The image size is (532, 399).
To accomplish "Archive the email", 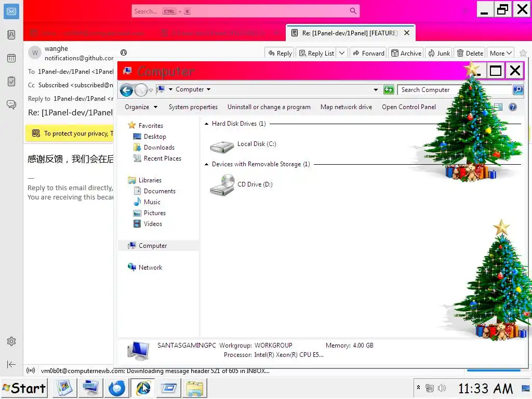I will (x=406, y=53).
